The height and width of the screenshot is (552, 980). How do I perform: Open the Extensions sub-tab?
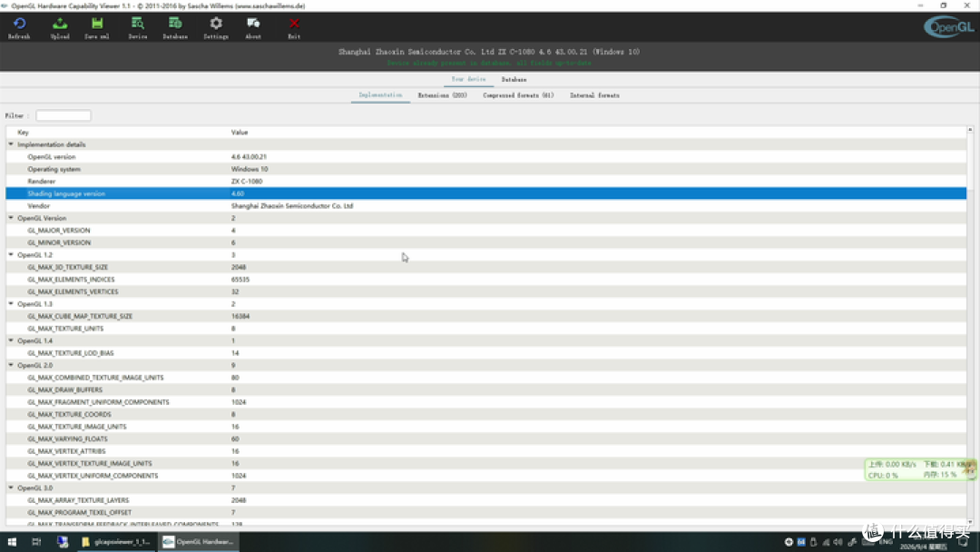[442, 95]
